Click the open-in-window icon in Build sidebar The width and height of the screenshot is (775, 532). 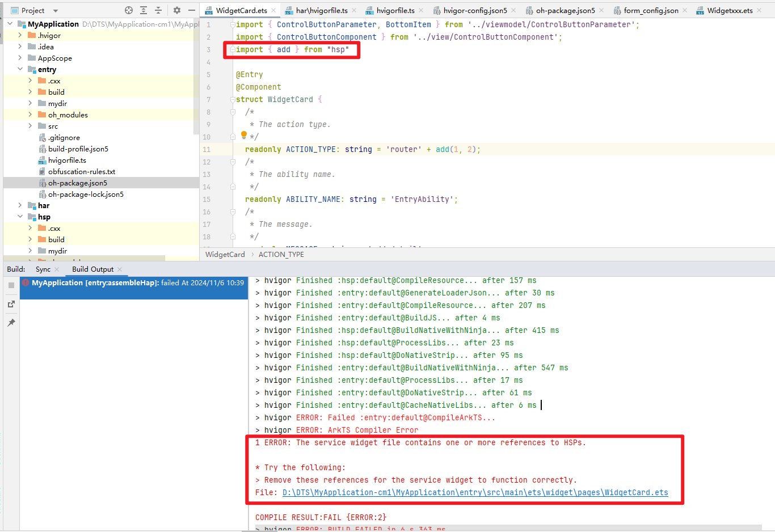pos(11,304)
